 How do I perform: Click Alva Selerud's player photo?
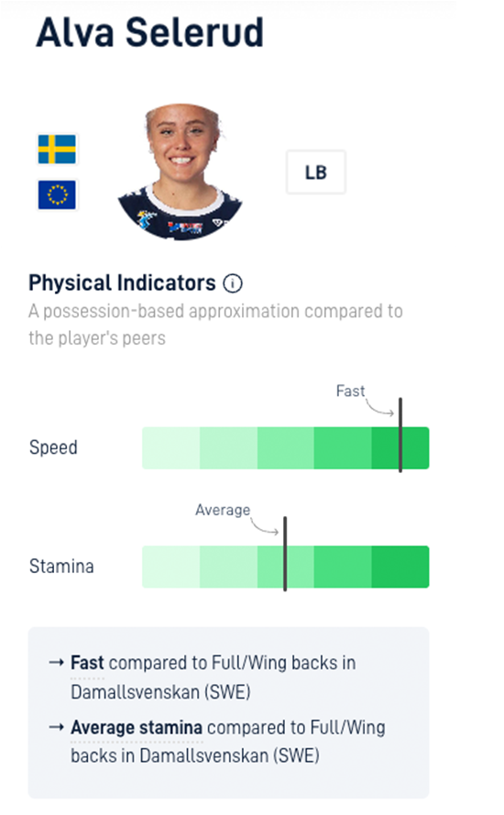181,171
